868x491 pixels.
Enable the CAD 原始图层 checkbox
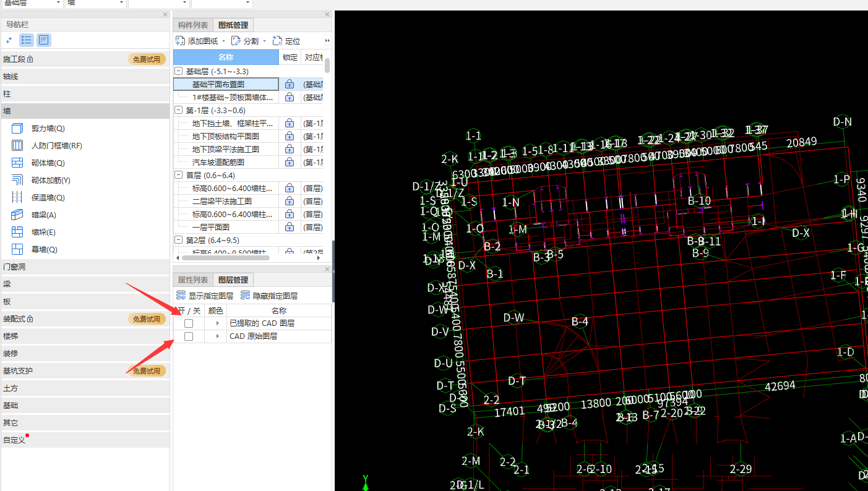[189, 336]
